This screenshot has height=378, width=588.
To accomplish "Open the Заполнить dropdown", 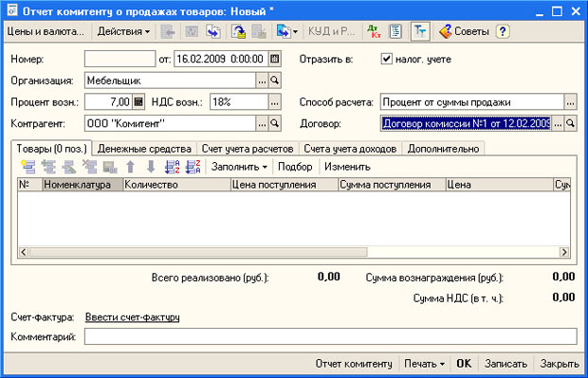I will (239, 167).
